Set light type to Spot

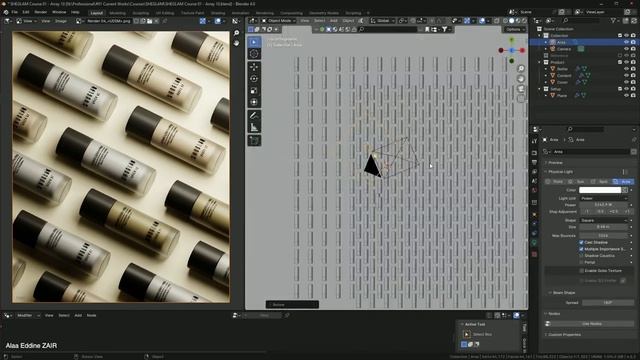[x=600, y=181]
